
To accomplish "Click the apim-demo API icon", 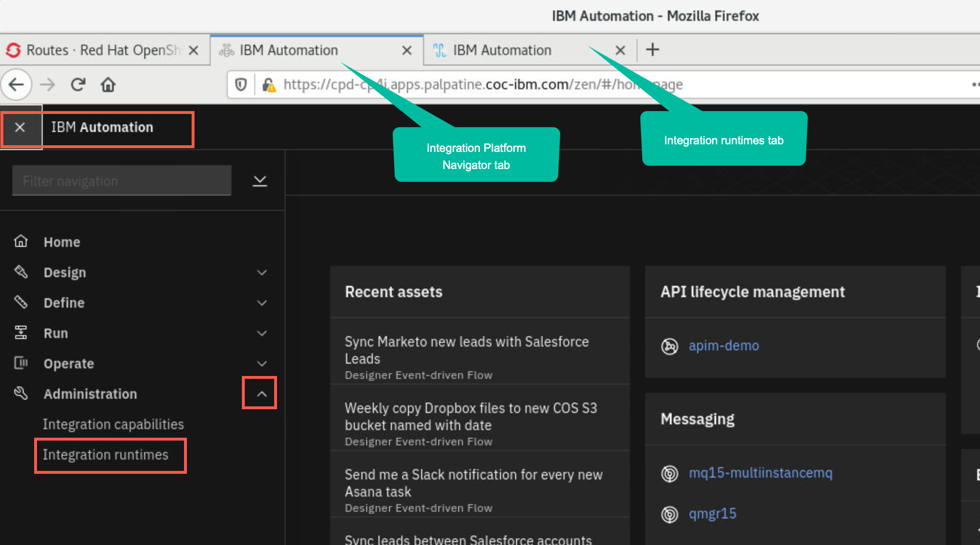I will pyautogui.click(x=670, y=346).
